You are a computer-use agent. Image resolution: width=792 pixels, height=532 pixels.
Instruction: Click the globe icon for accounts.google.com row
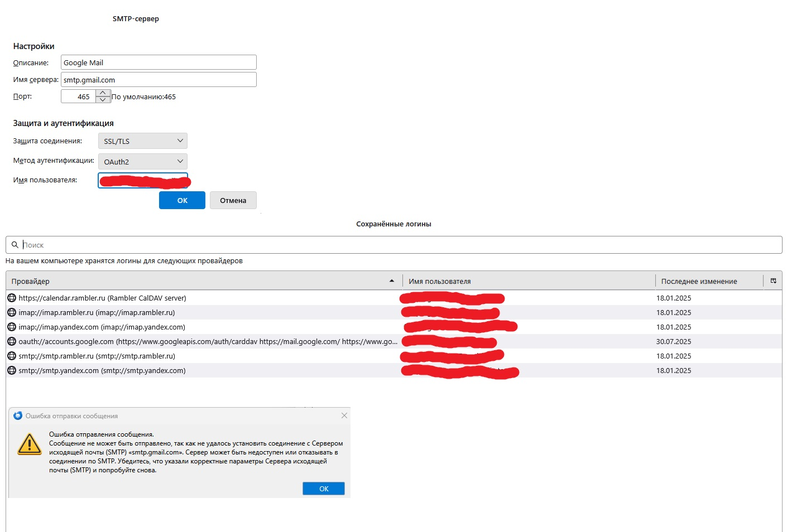[12, 341]
